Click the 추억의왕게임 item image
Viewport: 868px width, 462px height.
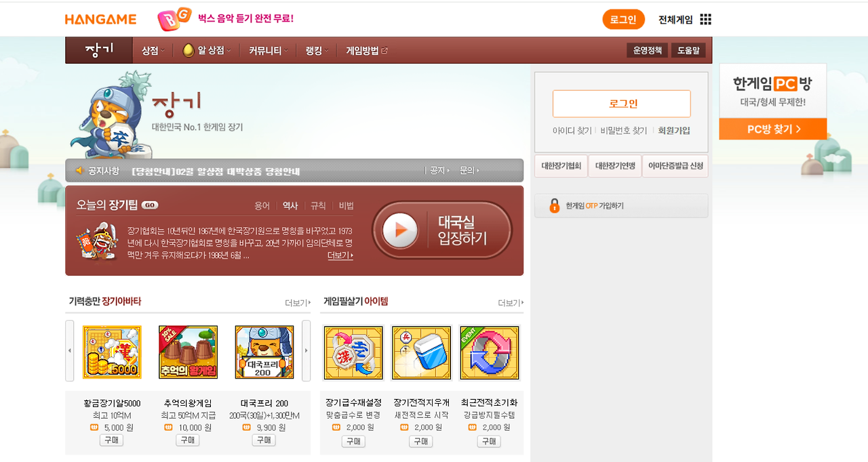point(188,352)
